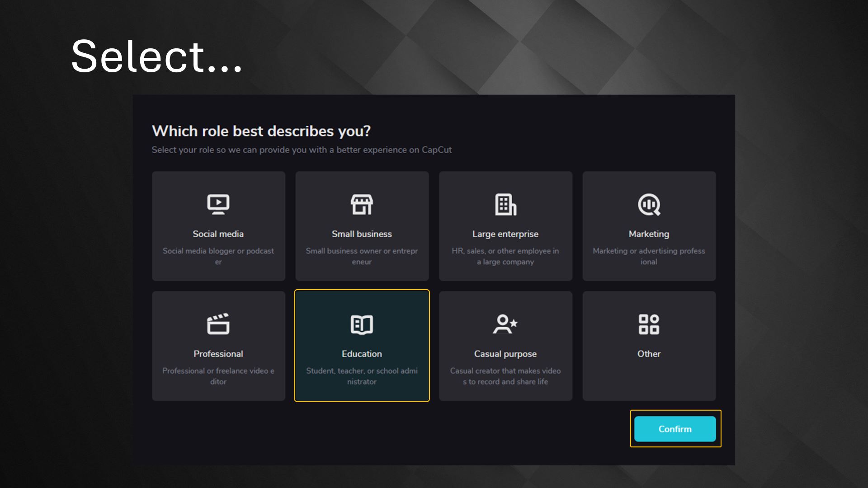This screenshot has width=868, height=488.
Task: Click the Education open book icon
Action: 362,324
